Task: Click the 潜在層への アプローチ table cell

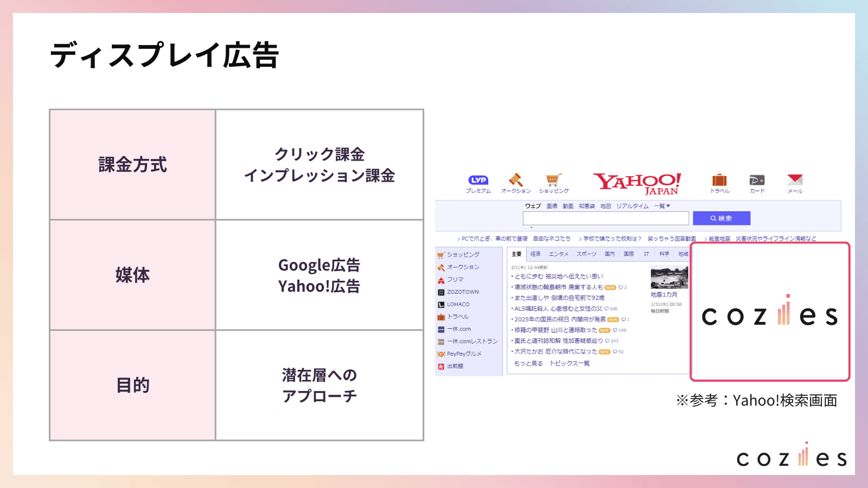Action: pos(320,385)
